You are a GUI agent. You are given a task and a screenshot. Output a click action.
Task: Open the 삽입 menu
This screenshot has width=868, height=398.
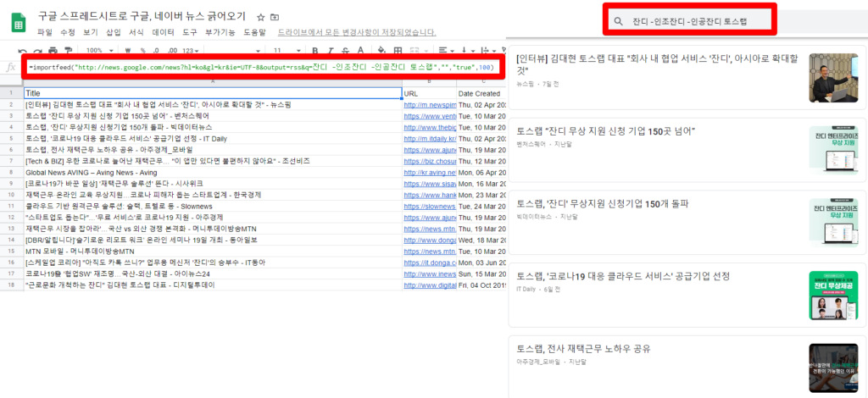tap(113, 32)
